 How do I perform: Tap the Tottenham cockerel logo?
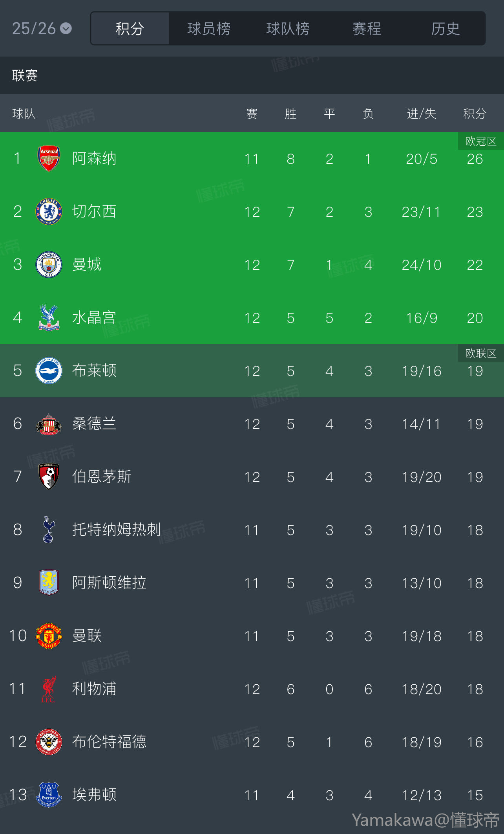(49, 530)
